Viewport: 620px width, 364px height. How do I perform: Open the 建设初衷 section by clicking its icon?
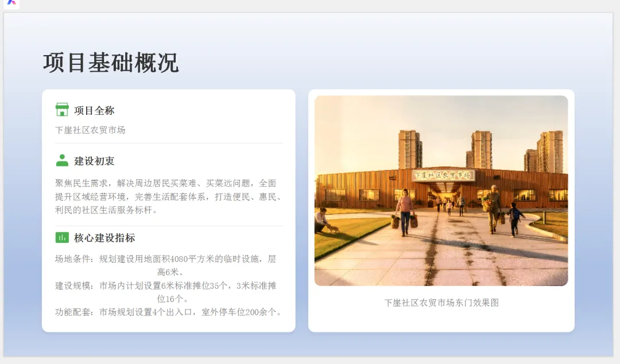point(63,161)
